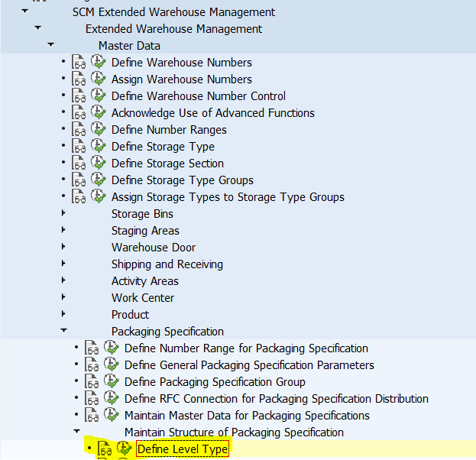Viewport: 476px width, 460px height.
Task: Open documentation icon for Define Packaging Specification Group
Action: tap(92, 381)
